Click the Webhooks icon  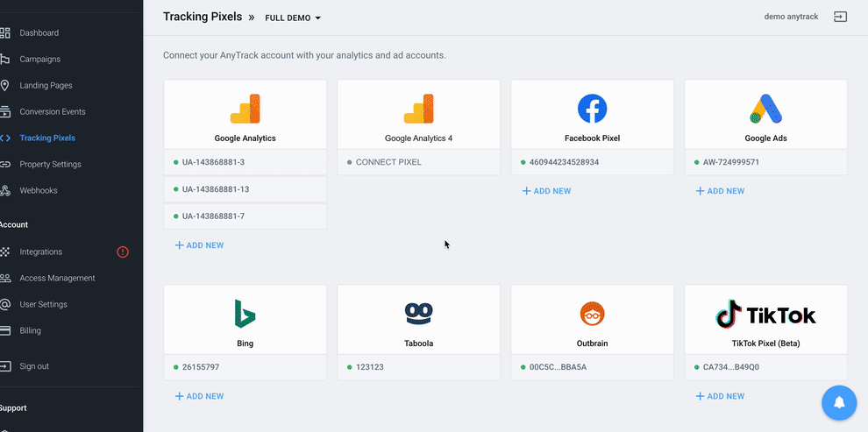[5, 191]
